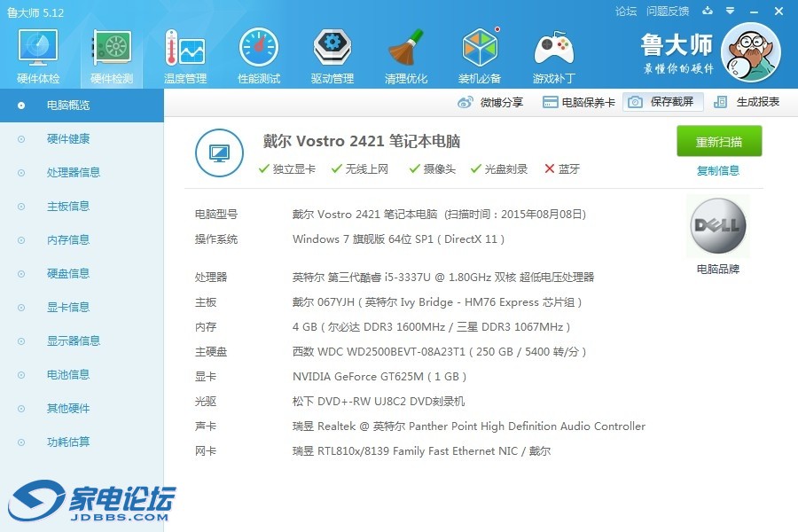Click the Dell brand logo
798x532 pixels.
717,225
